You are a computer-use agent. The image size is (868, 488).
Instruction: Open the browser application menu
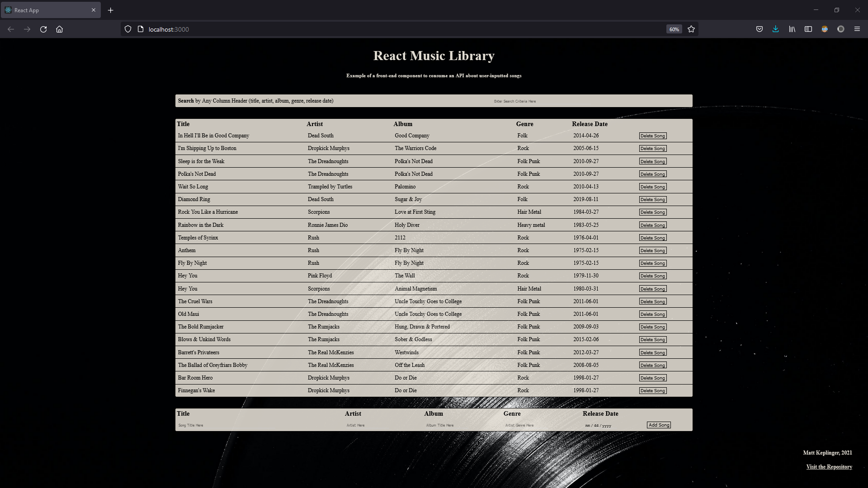[x=857, y=29]
